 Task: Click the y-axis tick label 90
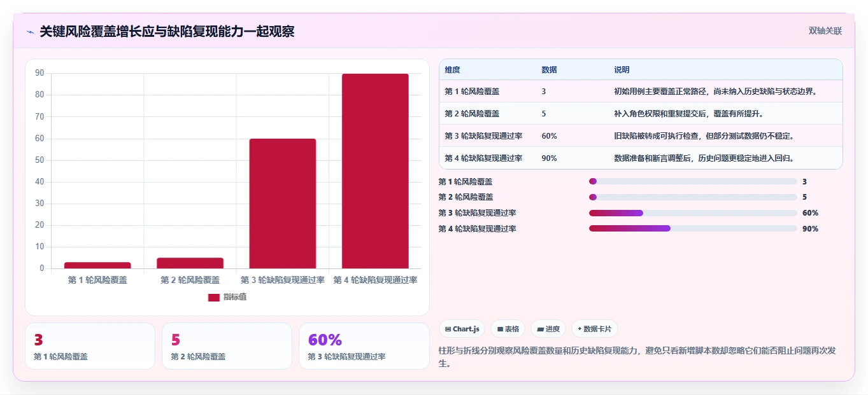click(x=40, y=73)
